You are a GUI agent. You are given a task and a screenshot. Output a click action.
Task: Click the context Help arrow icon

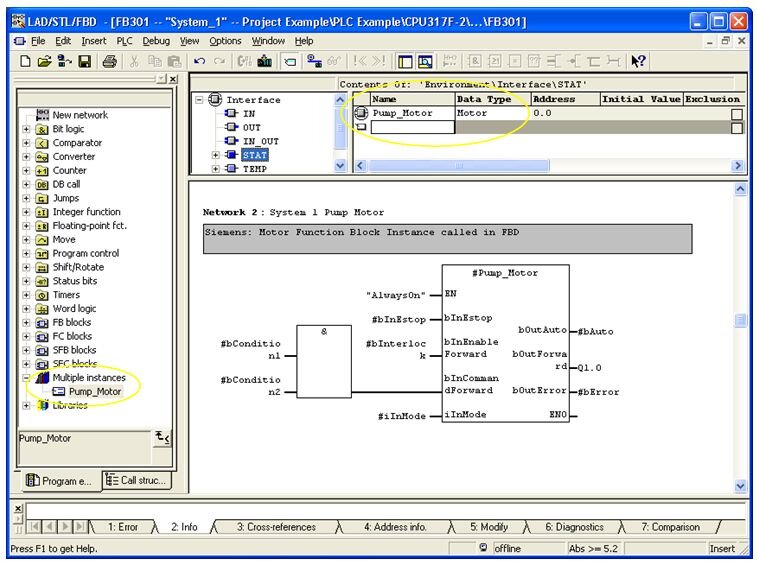(x=638, y=62)
